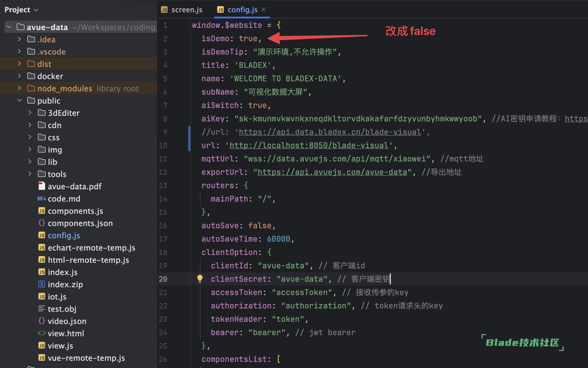Click the JS icon beside iot.js
Screen dimensions: 588x368
click(x=41, y=296)
